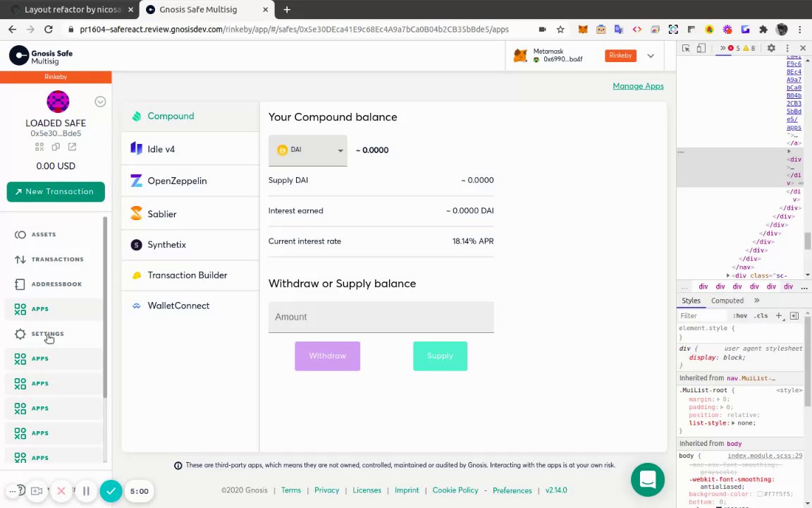Screen dimensions: 812x508
Task: Click the info icon beside third-party disclaimer
Action: coord(178,466)
